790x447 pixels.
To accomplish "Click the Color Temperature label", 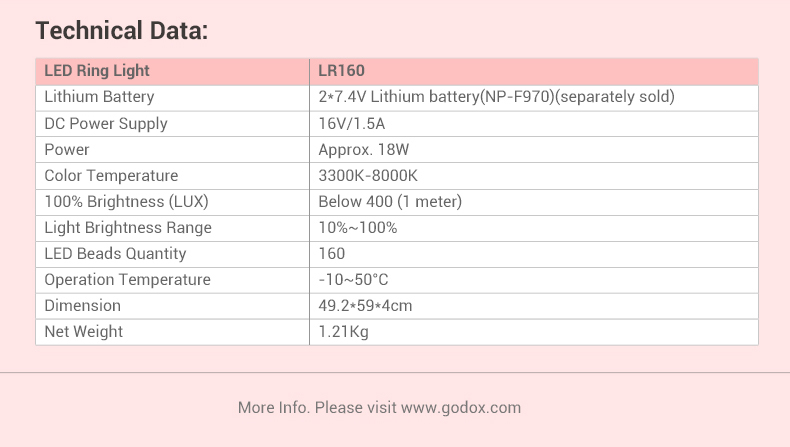I will coord(111,175).
